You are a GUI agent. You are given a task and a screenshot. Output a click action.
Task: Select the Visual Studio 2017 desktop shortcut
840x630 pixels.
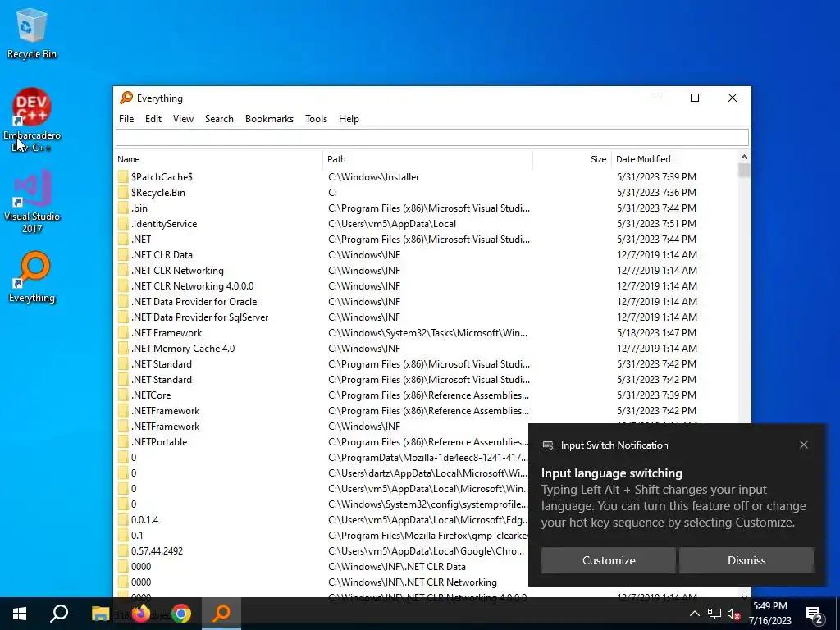32,202
